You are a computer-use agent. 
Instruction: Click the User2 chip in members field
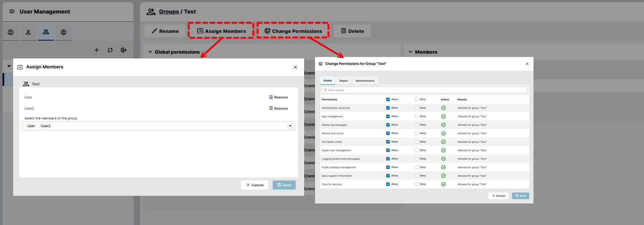click(x=46, y=126)
